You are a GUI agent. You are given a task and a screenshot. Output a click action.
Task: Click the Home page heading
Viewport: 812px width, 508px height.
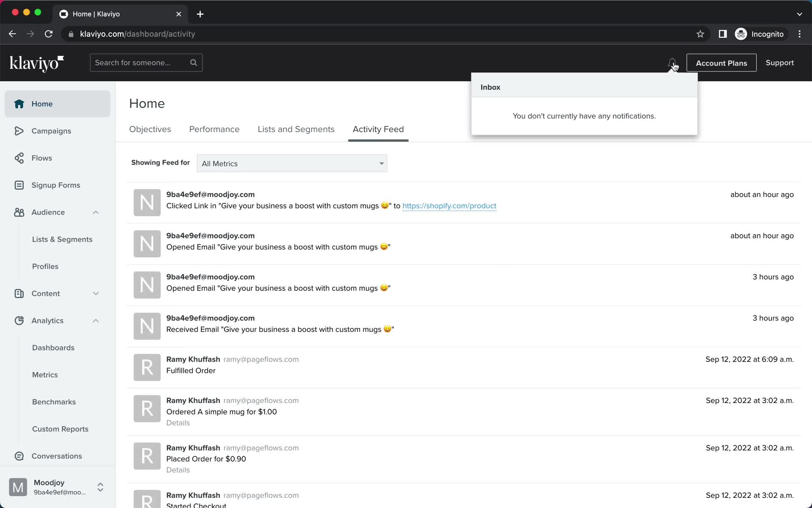pos(147,103)
